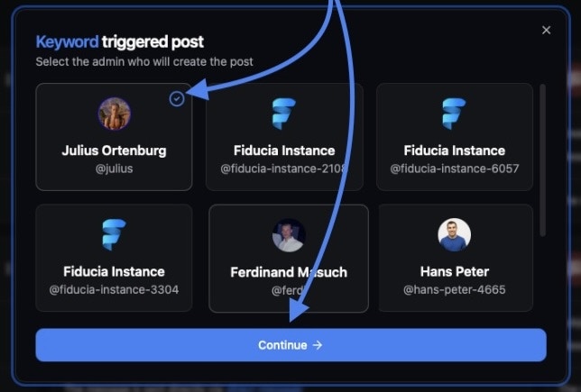
Task: Click the admin list vertical scrollbar
Action: (x=543, y=160)
